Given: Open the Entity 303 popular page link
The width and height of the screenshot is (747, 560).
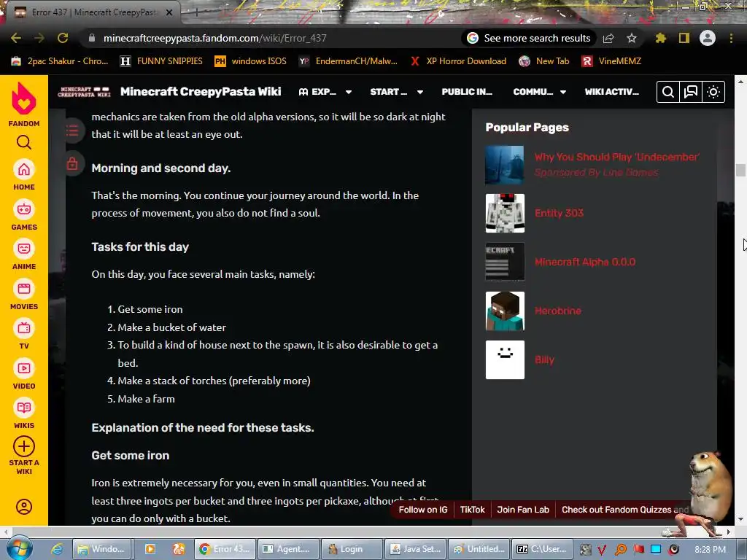Looking at the screenshot, I should pos(559,213).
